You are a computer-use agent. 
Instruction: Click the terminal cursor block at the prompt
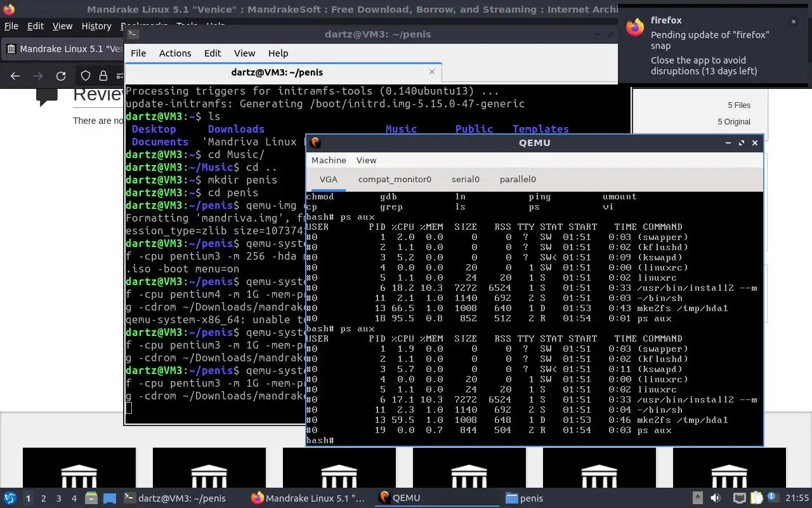[x=129, y=408]
